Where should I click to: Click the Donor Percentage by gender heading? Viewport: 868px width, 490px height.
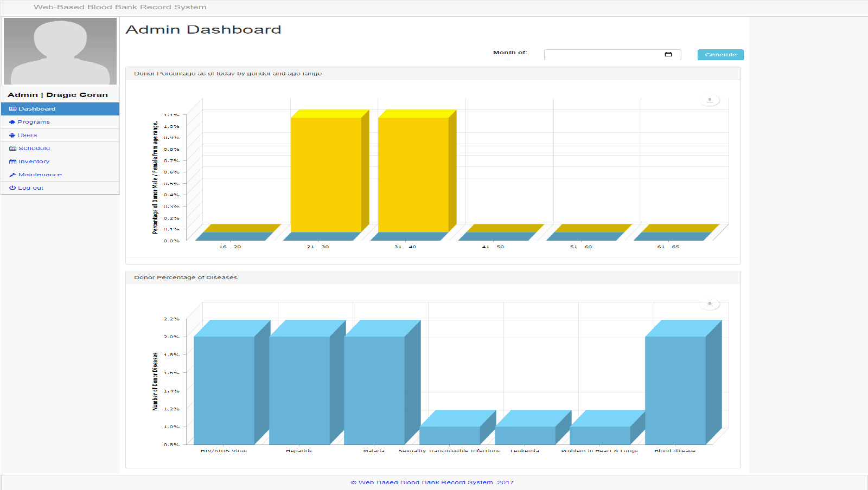[228, 73]
